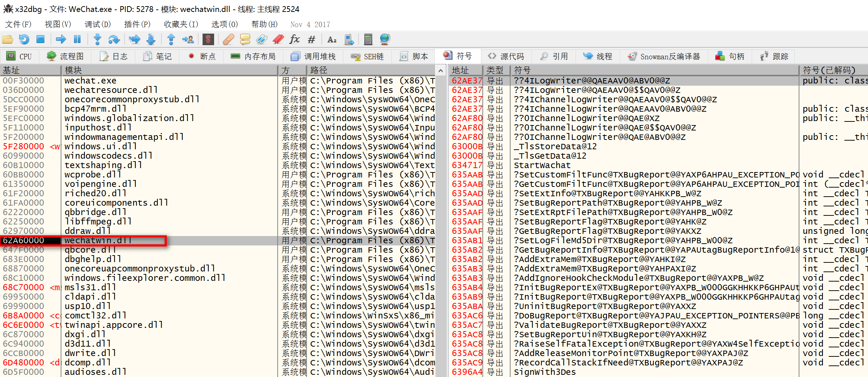Open the 选项(O) menu
Screen dimensions: 868x377
click(225, 24)
